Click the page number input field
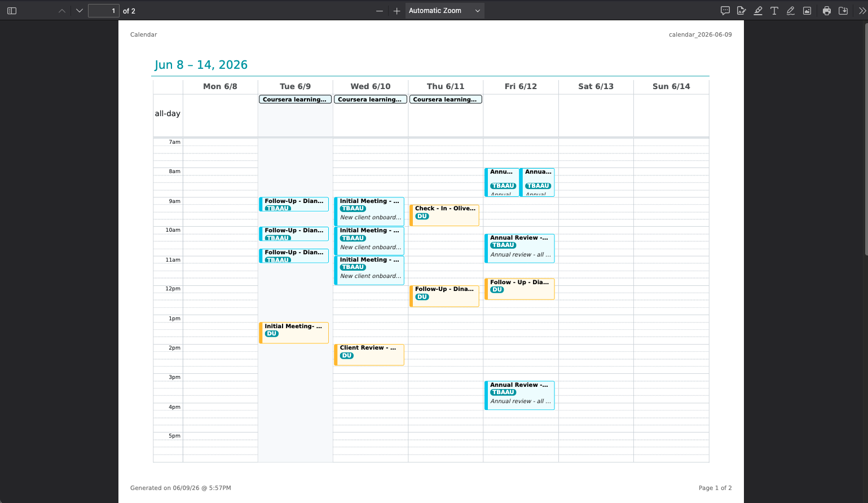 click(104, 11)
